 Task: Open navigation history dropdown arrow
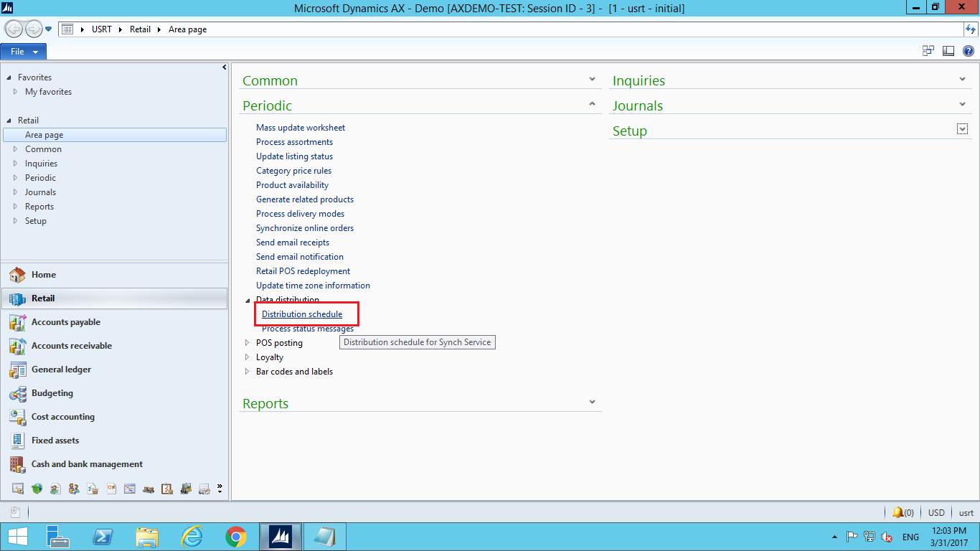tap(49, 29)
